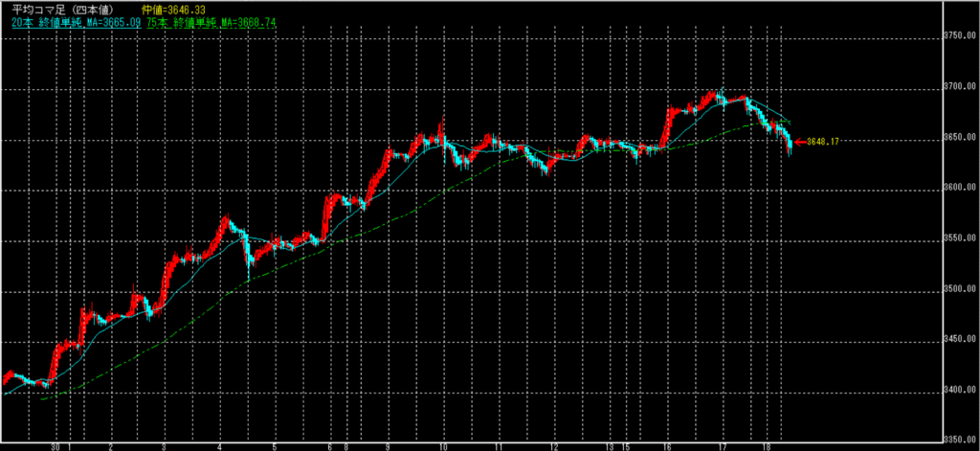Select the 3500.00 price axis label
The height and width of the screenshot is (451, 980).
(x=960, y=289)
